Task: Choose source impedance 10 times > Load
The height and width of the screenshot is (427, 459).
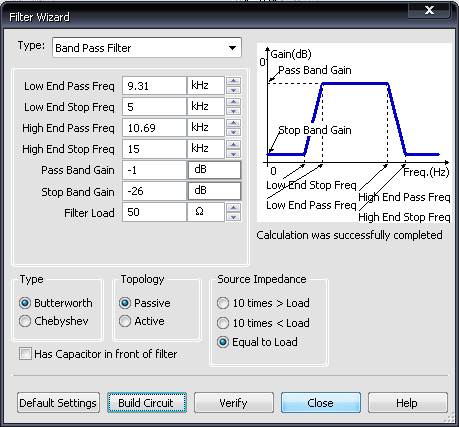Action: point(263,303)
